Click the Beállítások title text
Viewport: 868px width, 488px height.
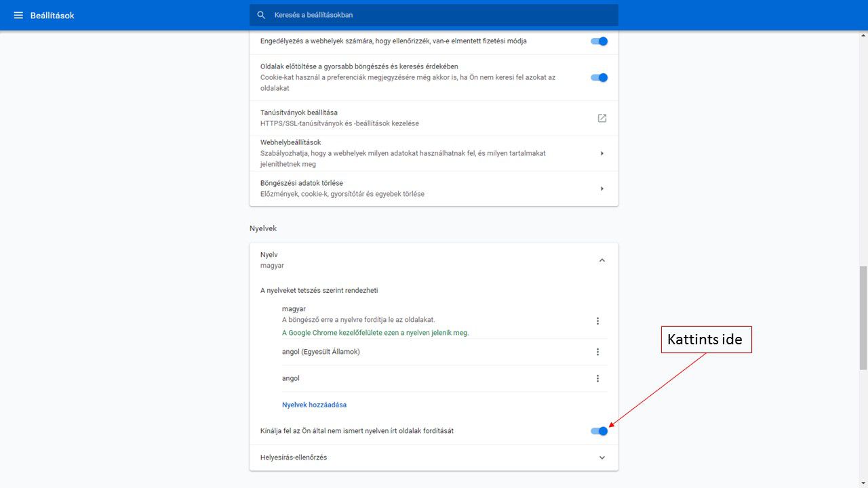click(52, 15)
